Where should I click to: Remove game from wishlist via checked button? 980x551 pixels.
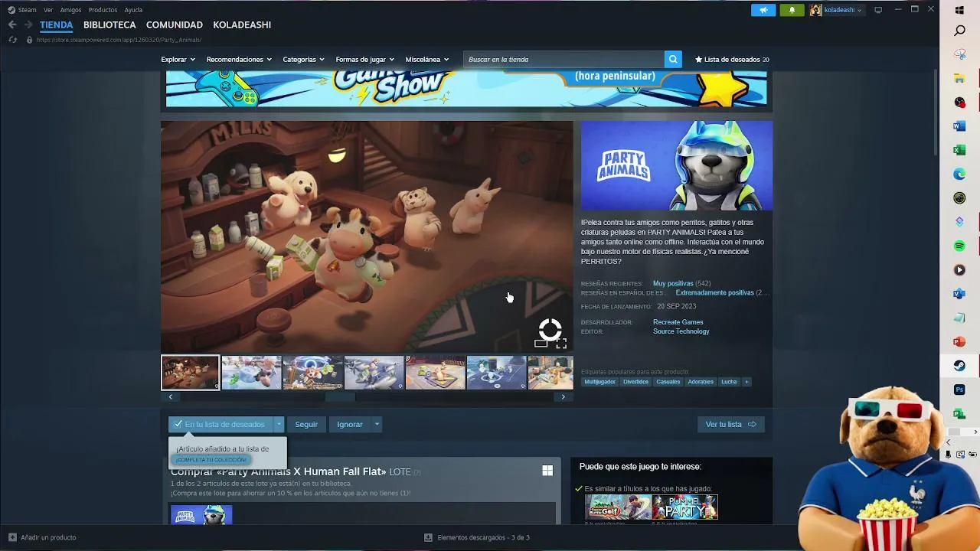click(221, 424)
